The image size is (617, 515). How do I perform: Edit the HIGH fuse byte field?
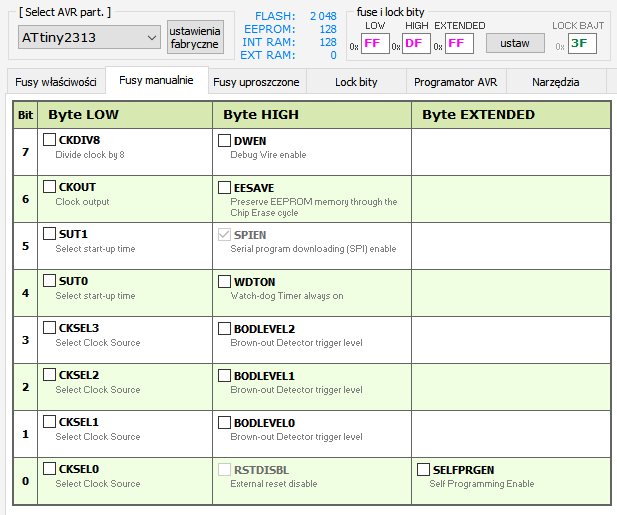tap(416, 43)
